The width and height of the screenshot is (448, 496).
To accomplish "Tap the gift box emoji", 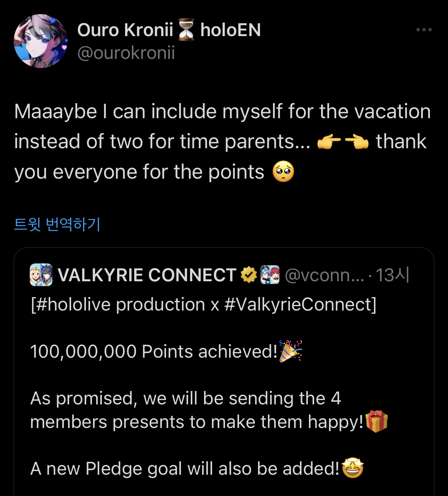I will click(x=376, y=422).
